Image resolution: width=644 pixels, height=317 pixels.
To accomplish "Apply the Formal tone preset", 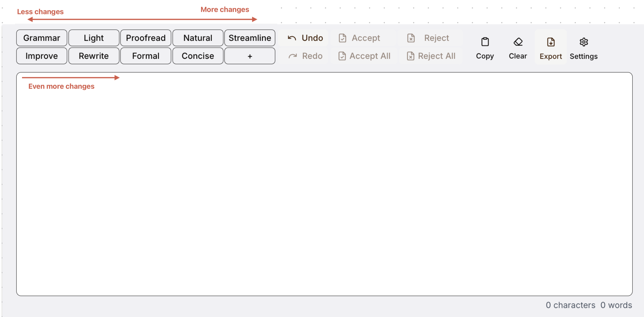I will pyautogui.click(x=145, y=56).
